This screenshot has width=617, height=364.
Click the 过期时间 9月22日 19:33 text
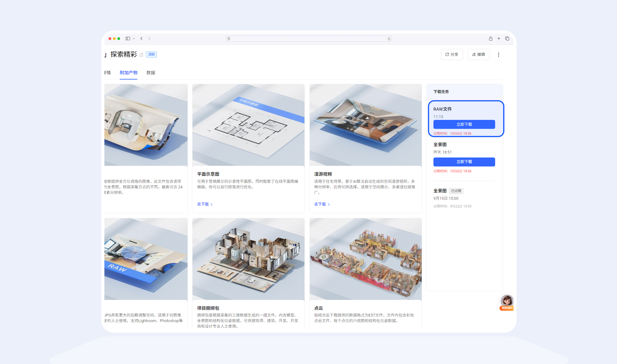(x=452, y=206)
